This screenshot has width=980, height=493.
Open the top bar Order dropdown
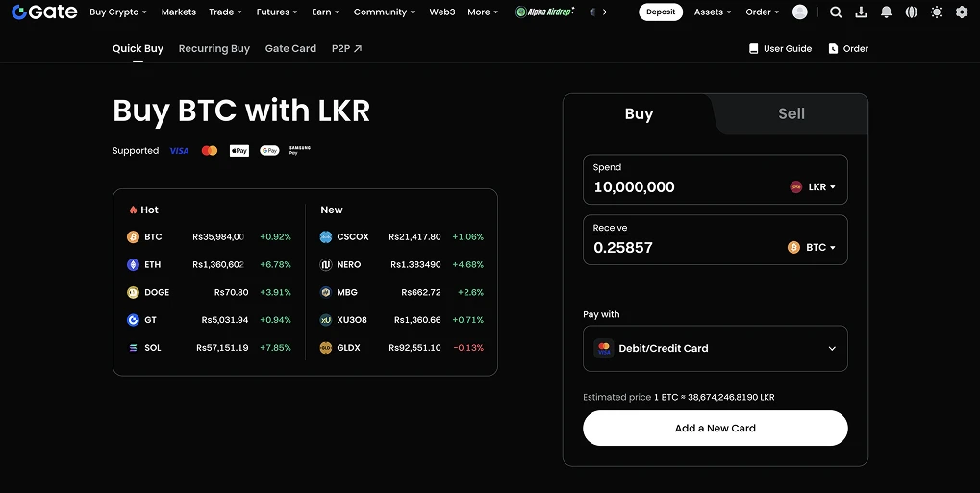pyautogui.click(x=763, y=12)
